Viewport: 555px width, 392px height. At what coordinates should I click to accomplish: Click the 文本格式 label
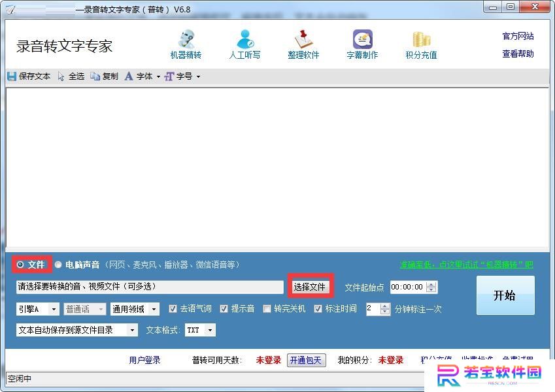click(163, 330)
